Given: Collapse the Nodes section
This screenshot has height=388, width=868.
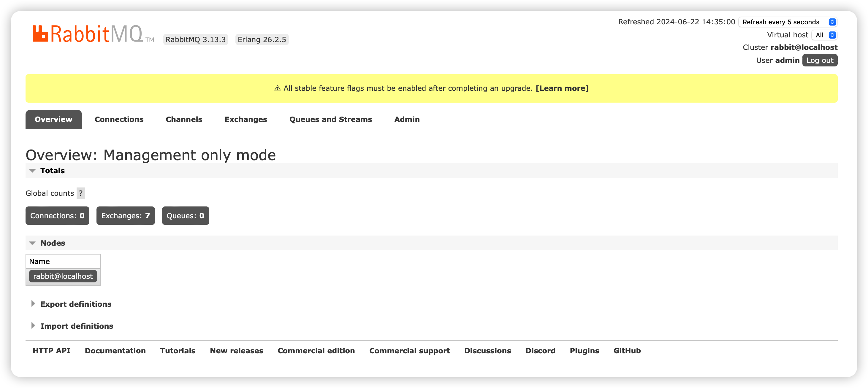Looking at the screenshot, I should click(52, 243).
